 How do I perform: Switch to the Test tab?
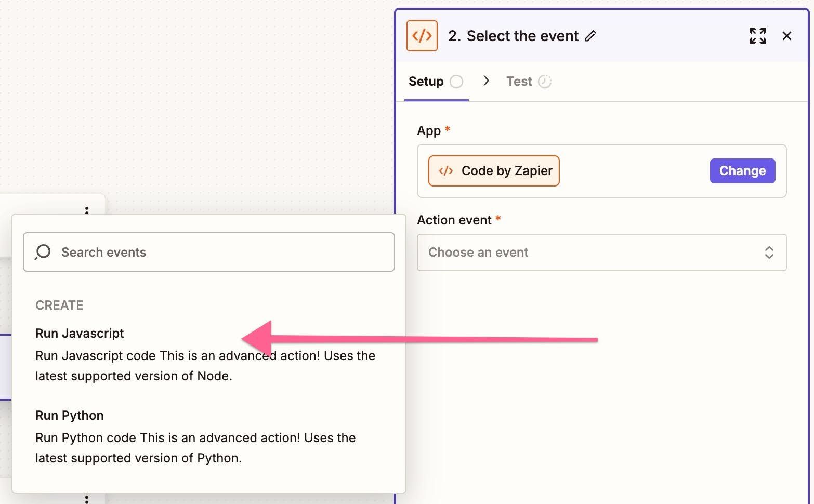519,81
